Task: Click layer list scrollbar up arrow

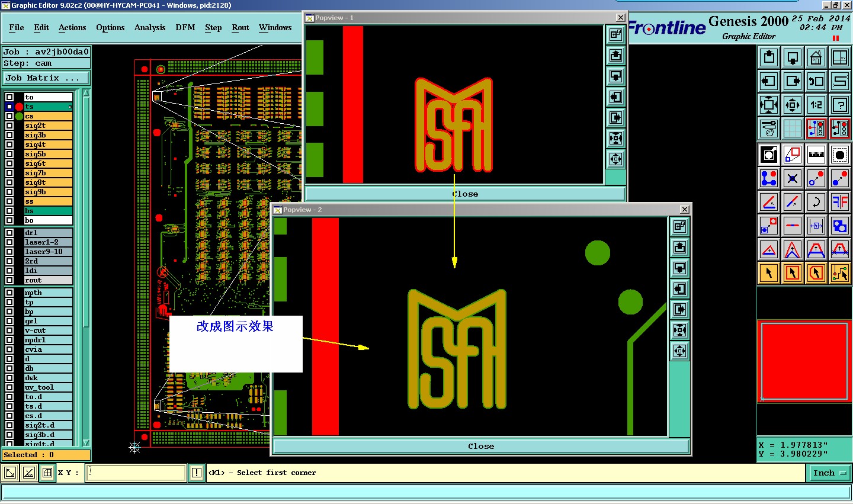Action: pyautogui.click(x=86, y=94)
